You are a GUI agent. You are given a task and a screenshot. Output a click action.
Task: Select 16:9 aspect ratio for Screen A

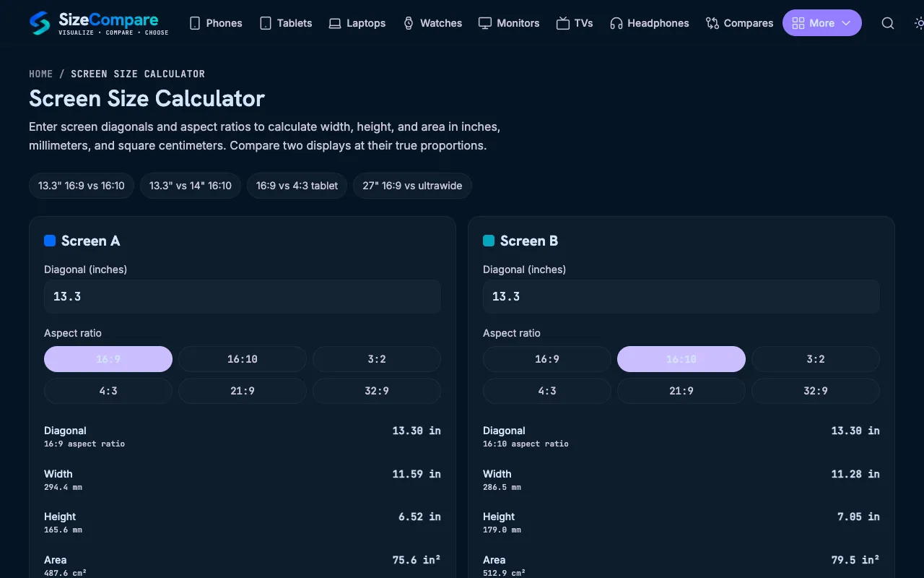108,359
